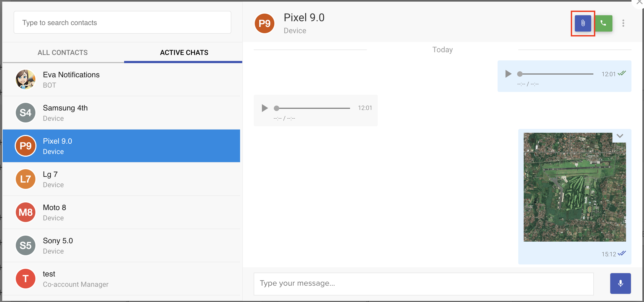
Task: Click the Type your message input
Action: [424, 283]
